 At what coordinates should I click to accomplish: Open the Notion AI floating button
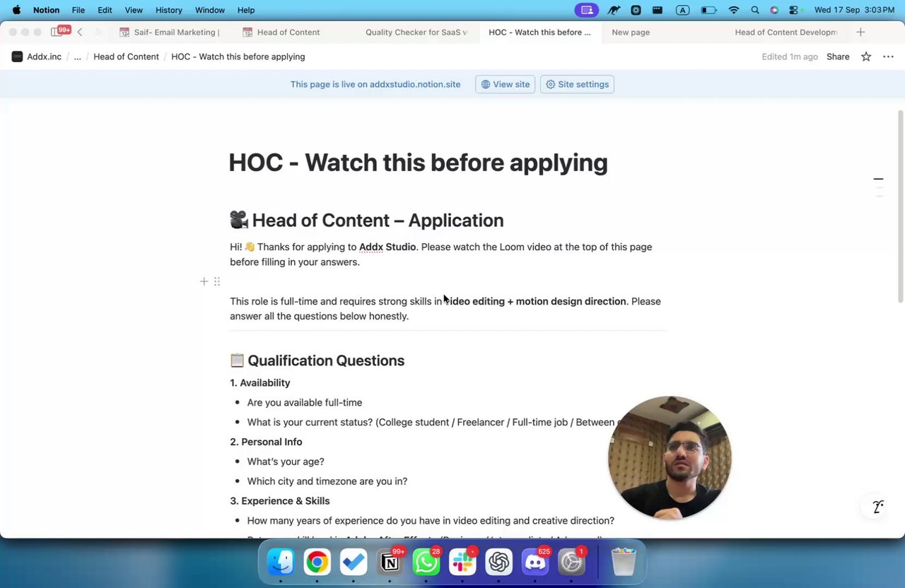tap(878, 507)
